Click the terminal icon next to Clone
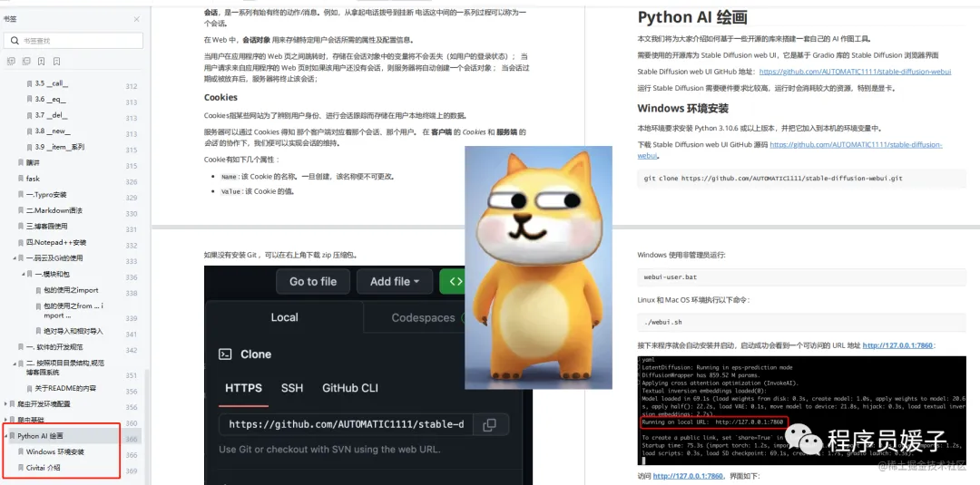Image resolution: width=980 pixels, height=485 pixels. (x=225, y=354)
